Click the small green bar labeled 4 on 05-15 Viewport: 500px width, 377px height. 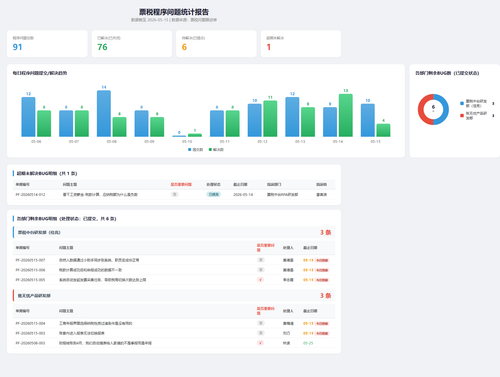(383, 130)
